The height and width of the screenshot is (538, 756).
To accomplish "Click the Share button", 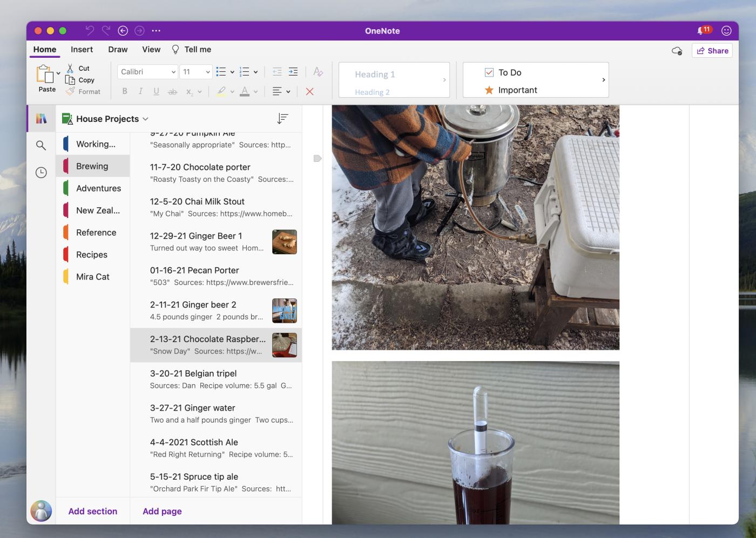I will tap(712, 51).
